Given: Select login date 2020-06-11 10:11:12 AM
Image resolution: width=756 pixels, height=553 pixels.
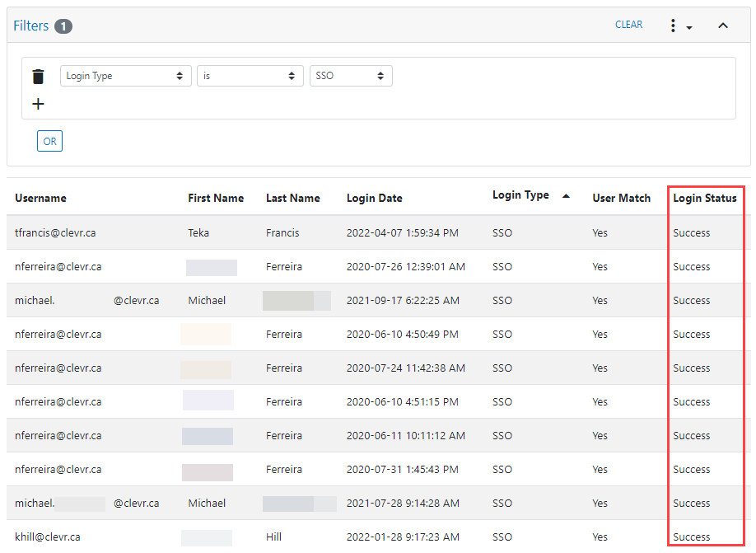Looking at the screenshot, I should click(405, 435).
